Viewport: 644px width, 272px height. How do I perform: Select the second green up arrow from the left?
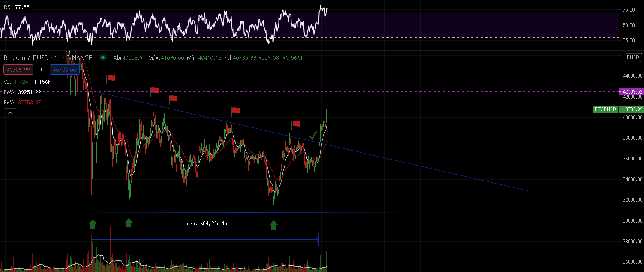[x=129, y=222]
